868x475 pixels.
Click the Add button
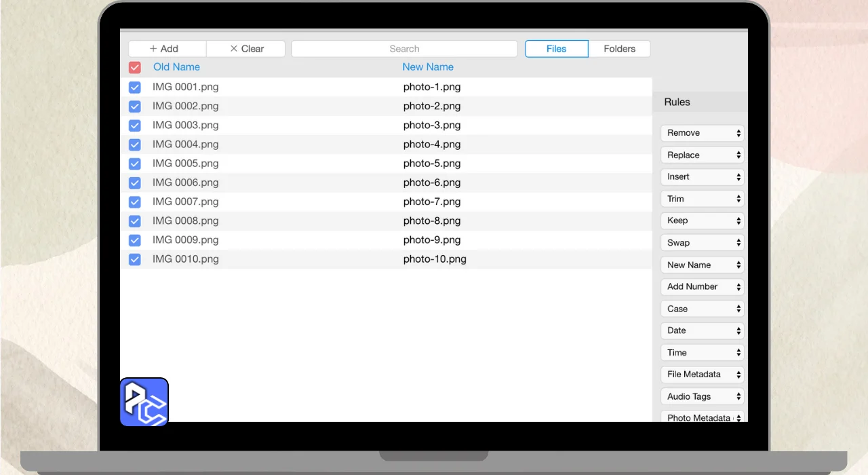tap(167, 49)
